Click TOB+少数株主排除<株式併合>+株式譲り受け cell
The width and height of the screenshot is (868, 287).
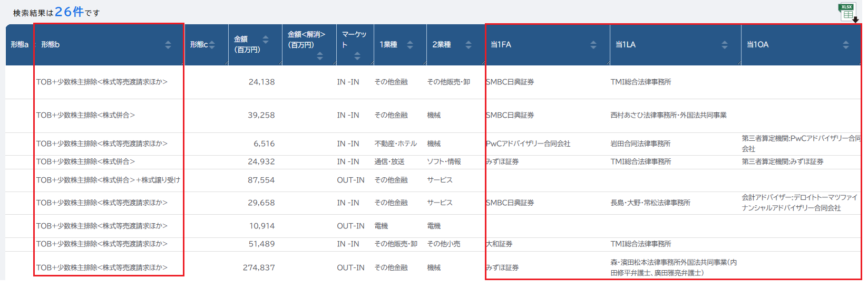coord(108,180)
